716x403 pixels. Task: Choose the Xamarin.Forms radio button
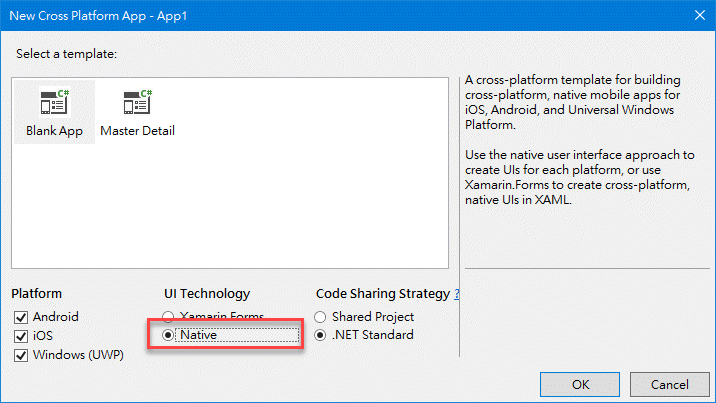point(168,316)
